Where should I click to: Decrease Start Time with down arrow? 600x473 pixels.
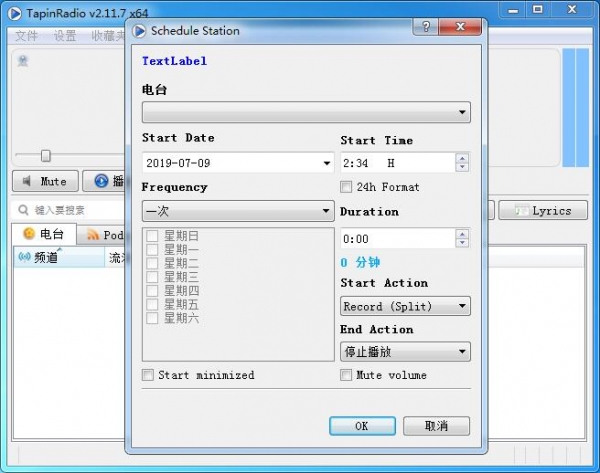pyautogui.click(x=462, y=167)
